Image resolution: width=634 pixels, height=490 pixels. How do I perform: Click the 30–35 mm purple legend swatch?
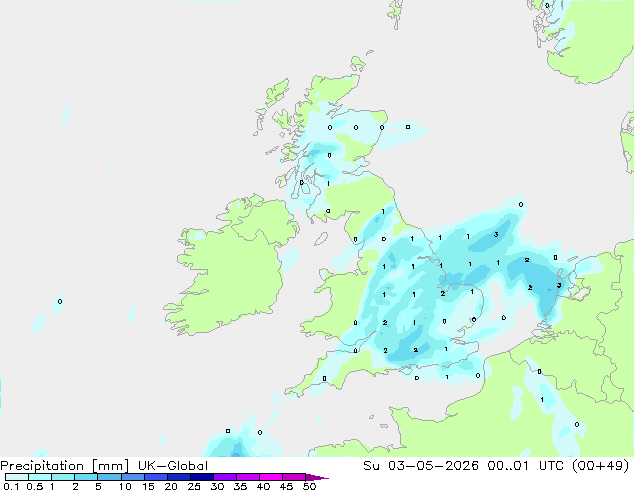(225, 477)
